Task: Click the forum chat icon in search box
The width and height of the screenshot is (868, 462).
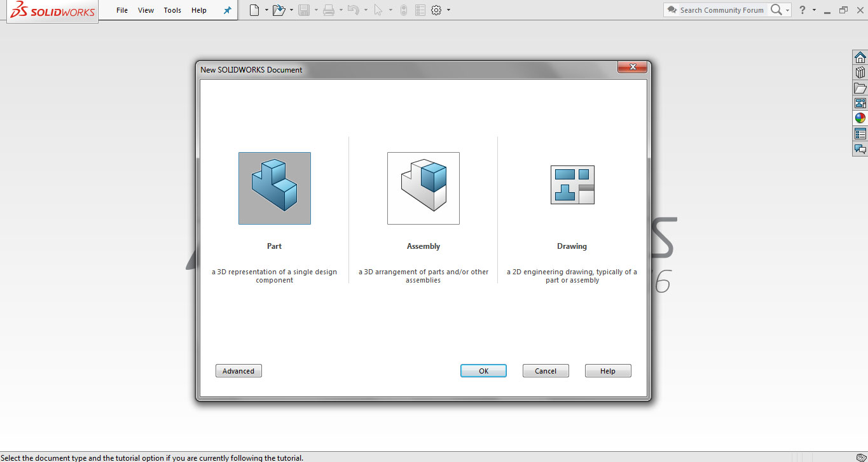Action: (672, 10)
